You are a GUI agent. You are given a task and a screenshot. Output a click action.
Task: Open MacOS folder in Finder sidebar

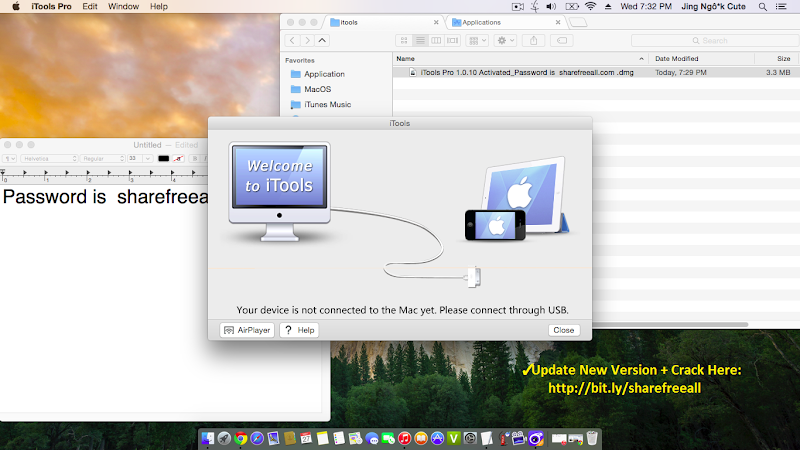(x=311, y=89)
